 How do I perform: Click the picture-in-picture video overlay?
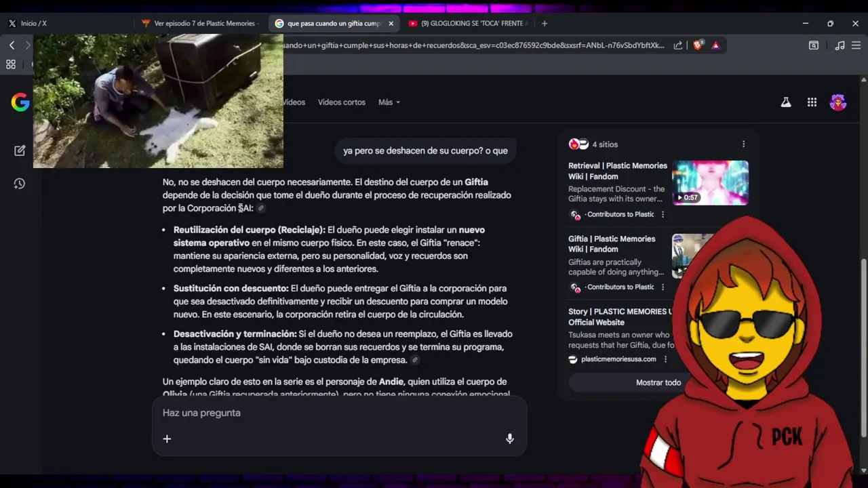click(x=158, y=101)
